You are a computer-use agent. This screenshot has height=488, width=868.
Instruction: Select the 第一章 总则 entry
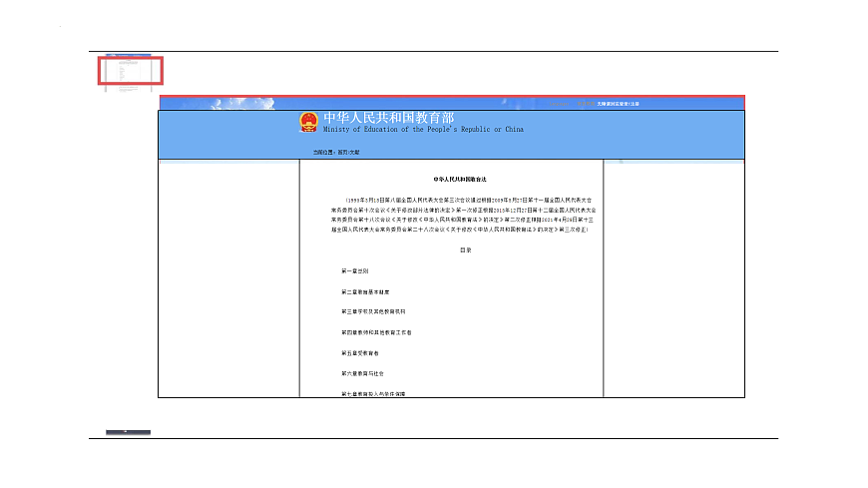click(x=355, y=271)
